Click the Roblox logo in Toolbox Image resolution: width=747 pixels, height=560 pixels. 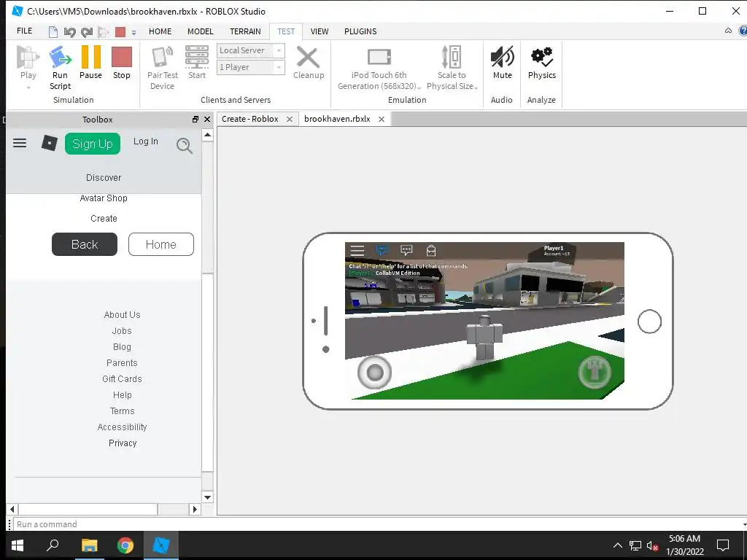coord(49,143)
